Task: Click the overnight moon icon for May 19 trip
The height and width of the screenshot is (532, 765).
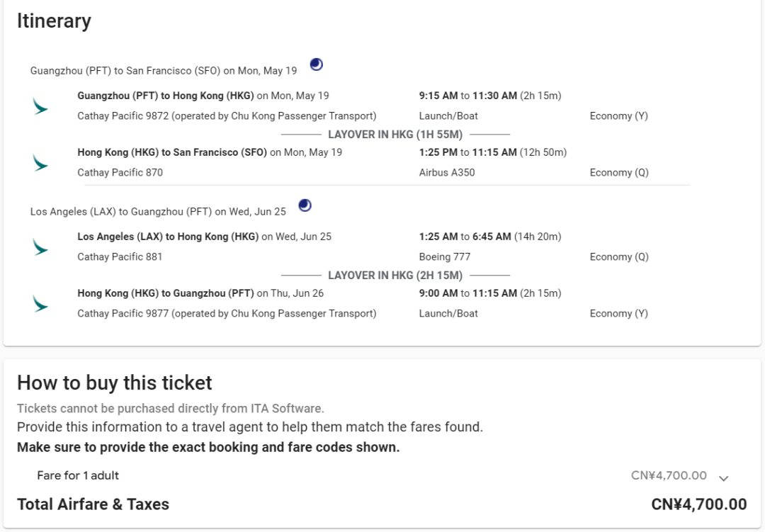Action: coord(317,64)
